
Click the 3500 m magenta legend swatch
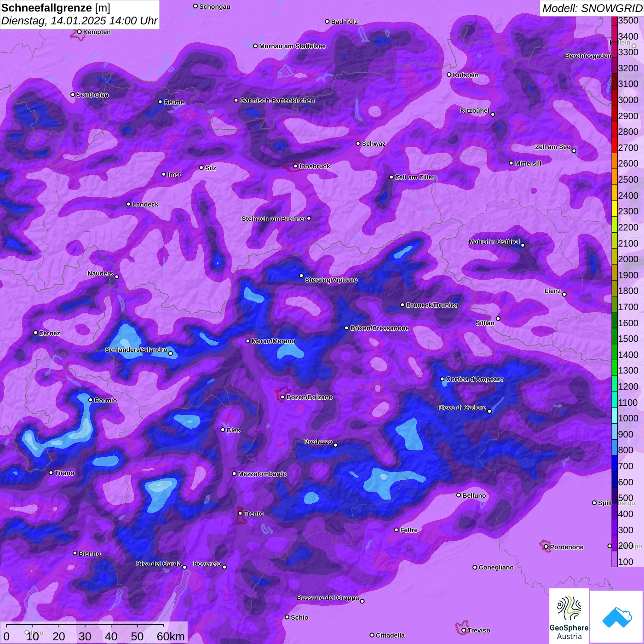[615, 20]
